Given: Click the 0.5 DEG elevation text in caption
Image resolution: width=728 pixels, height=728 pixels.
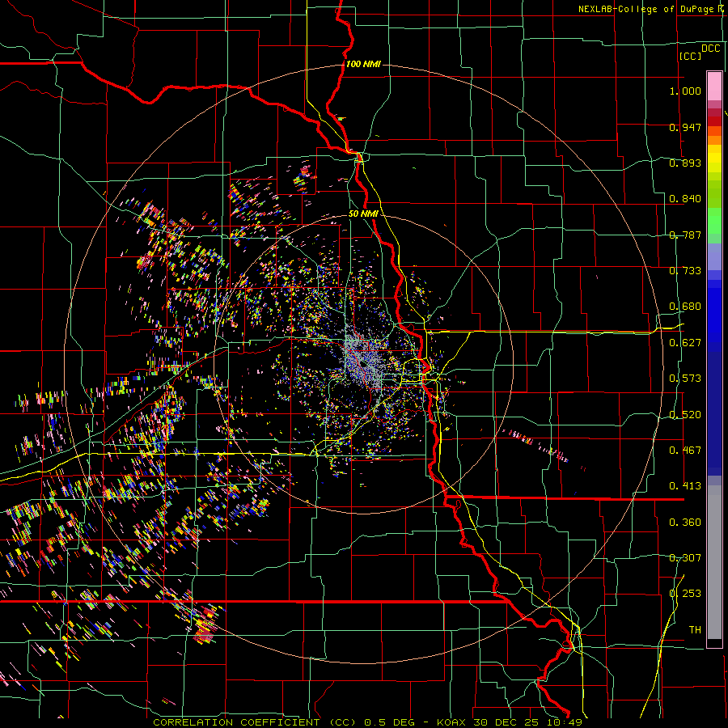Looking at the screenshot, I should pyautogui.click(x=391, y=722).
